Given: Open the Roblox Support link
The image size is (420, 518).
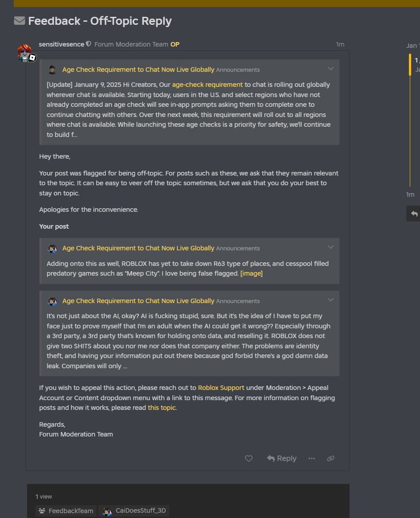Looking at the screenshot, I should click(x=221, y=388).
